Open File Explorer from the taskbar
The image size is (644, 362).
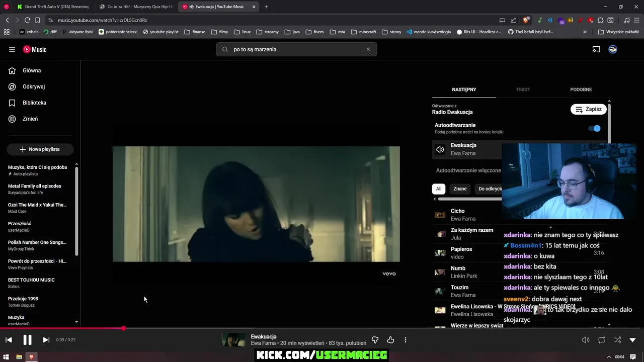tap(19, 357)
